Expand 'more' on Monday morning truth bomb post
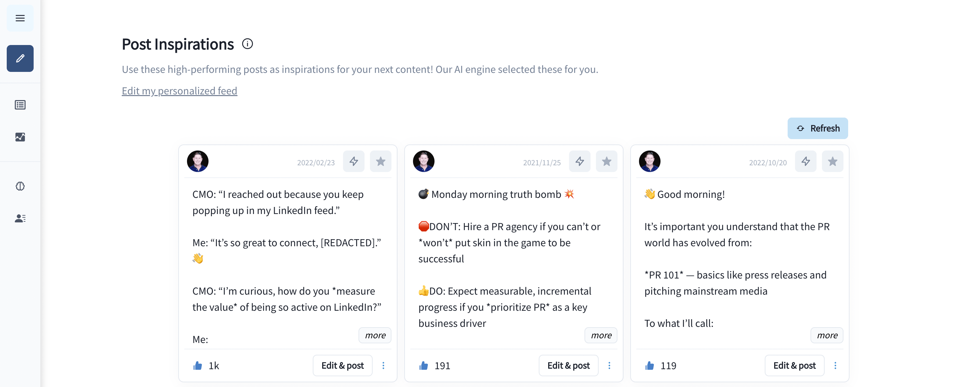980x387 pixels. click(601, 335)
